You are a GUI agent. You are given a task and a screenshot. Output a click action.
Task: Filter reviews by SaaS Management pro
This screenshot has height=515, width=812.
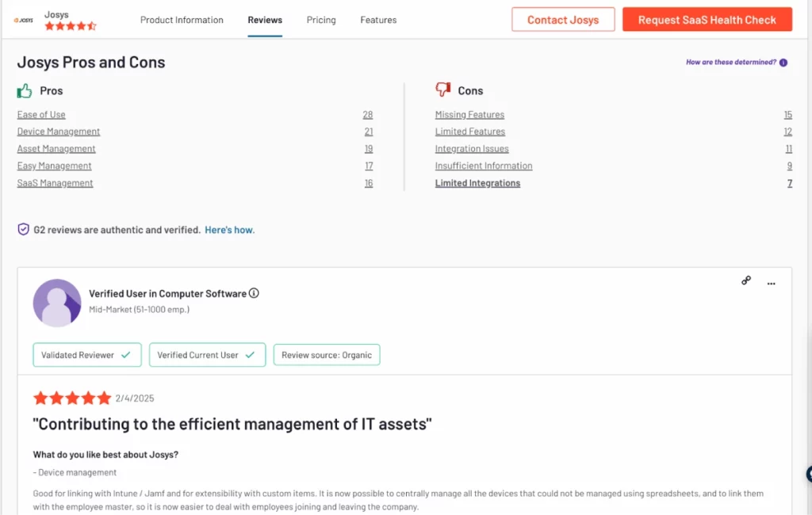click(55, 183)
